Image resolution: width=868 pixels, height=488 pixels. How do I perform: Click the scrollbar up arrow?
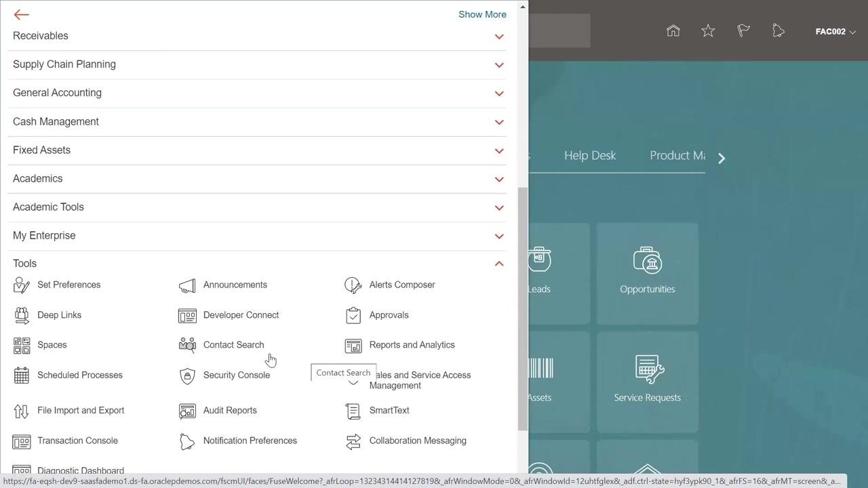(x=522, y=7)
